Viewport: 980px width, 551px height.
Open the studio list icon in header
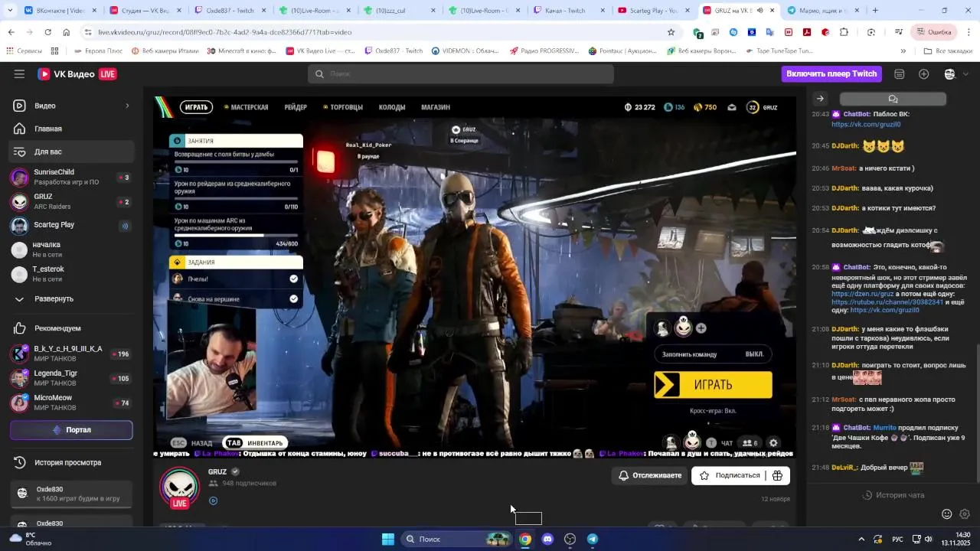coord(900,74)
